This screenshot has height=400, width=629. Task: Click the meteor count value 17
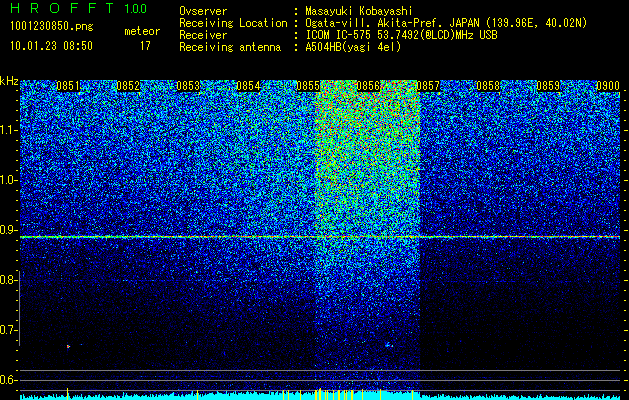click(x=145, y=46)
